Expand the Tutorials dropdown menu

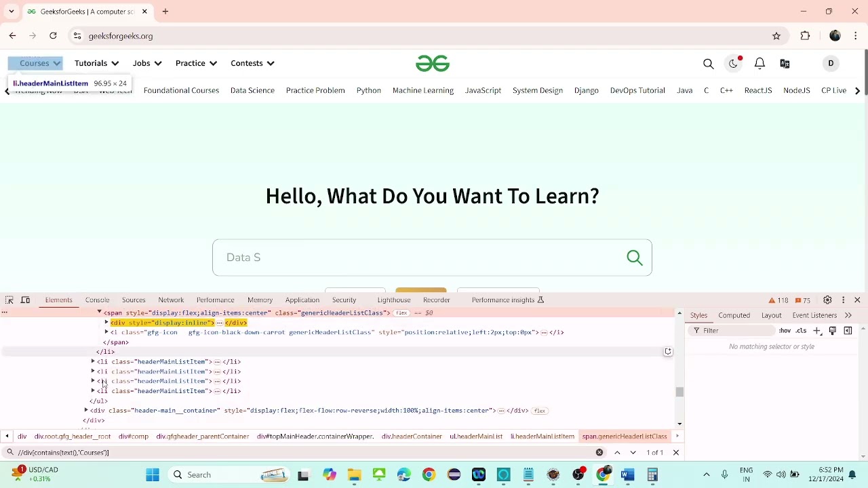tap(96, 63)
